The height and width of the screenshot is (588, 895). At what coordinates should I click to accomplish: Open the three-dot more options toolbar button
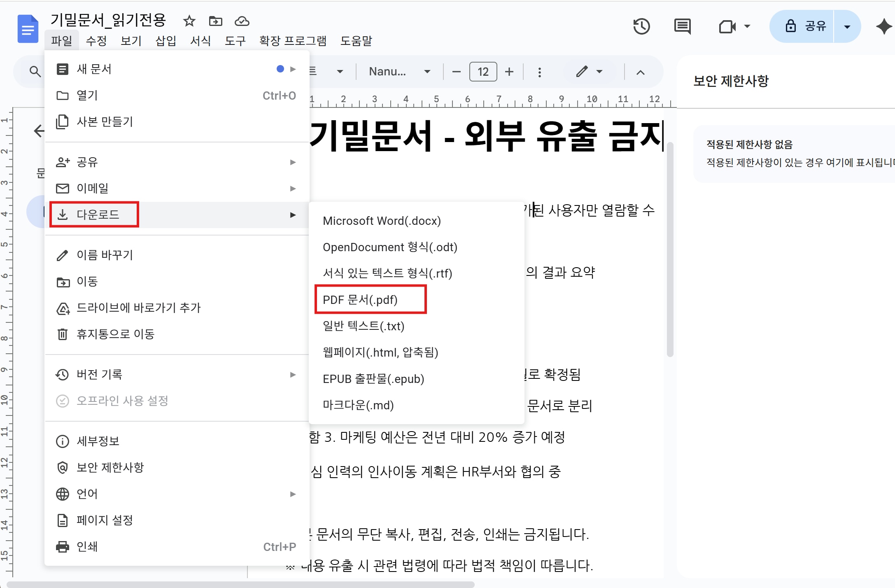539,72
